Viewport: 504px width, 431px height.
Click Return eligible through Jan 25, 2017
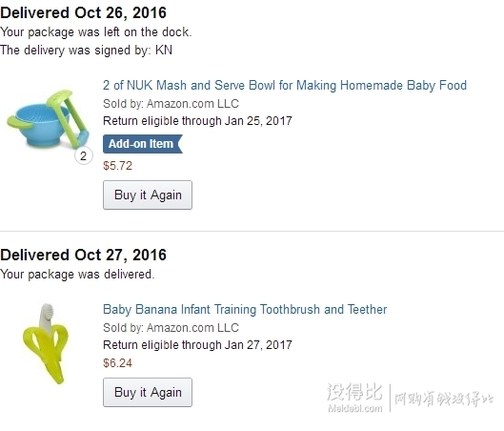(x=197, y=121)
